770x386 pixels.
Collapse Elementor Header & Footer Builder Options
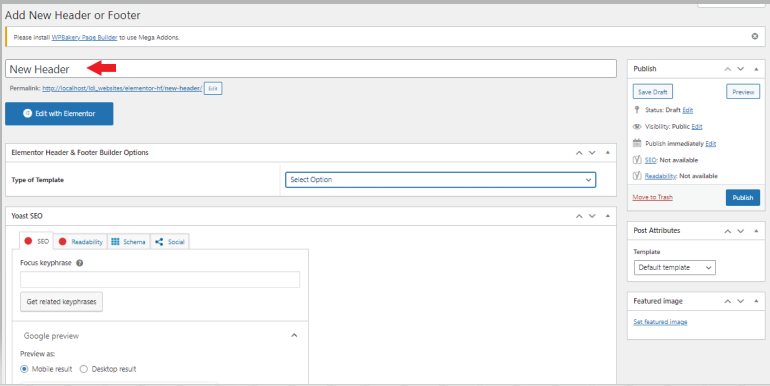[x=607, y=153]
